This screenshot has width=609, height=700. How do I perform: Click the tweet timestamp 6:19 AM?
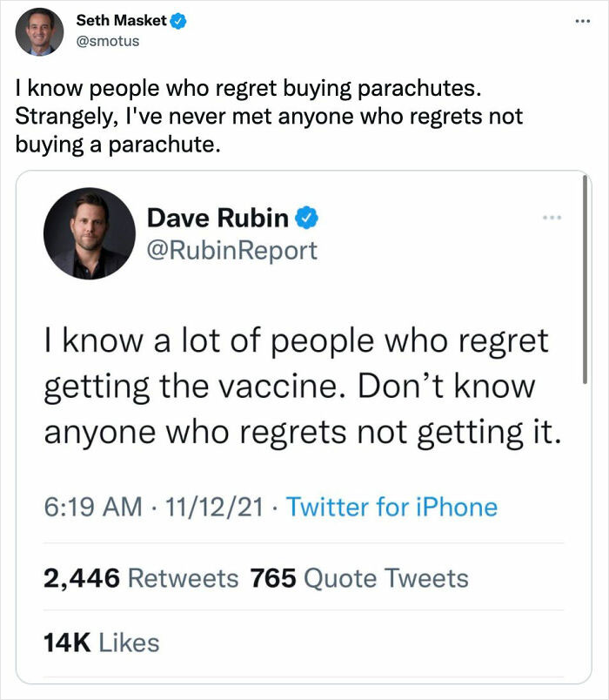point(87,506)
